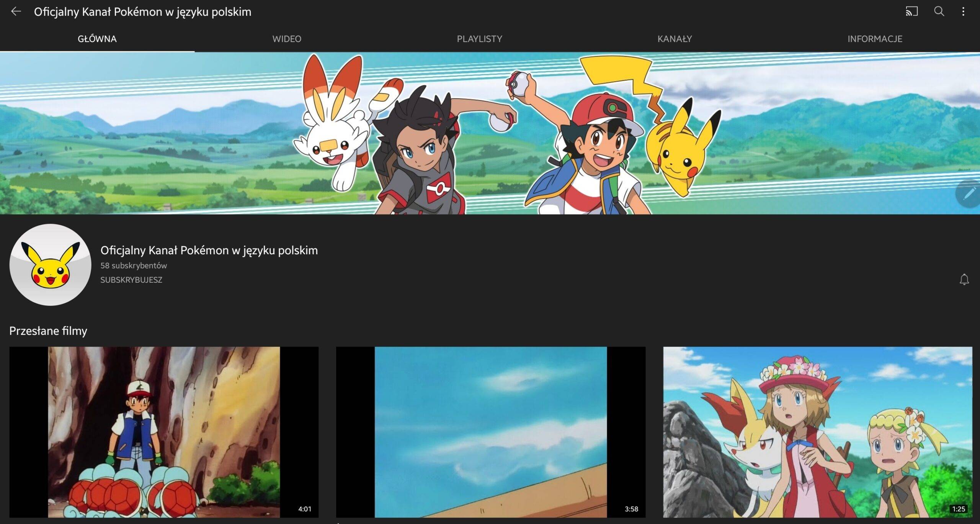Open the PLAYLISTY tab
Screen dimensions: 980x524
479,39
